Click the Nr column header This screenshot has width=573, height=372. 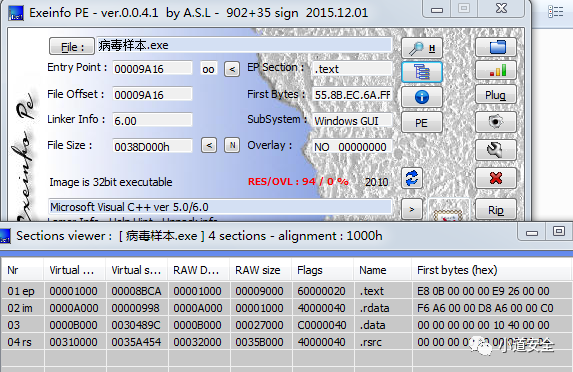click(23, 270)
